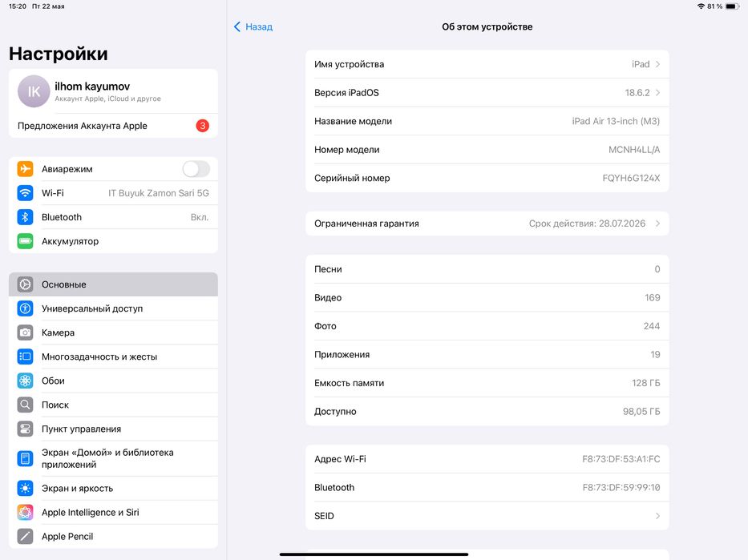Tap Песни row
This screenshot has height=560, width=748.
click(x=487, y=269)
